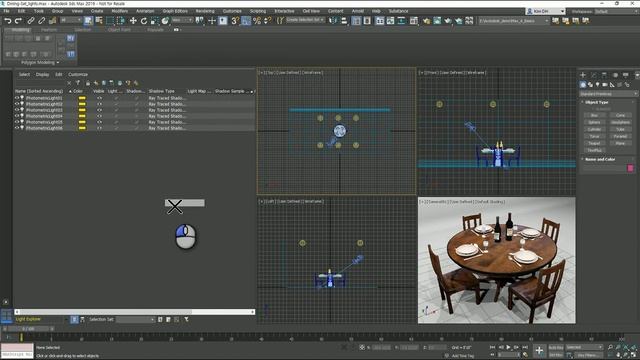This screenshot has width=640, height=360.
Task: Click the lock icon in Light Explorer toolbar
Action: [88, 83]
